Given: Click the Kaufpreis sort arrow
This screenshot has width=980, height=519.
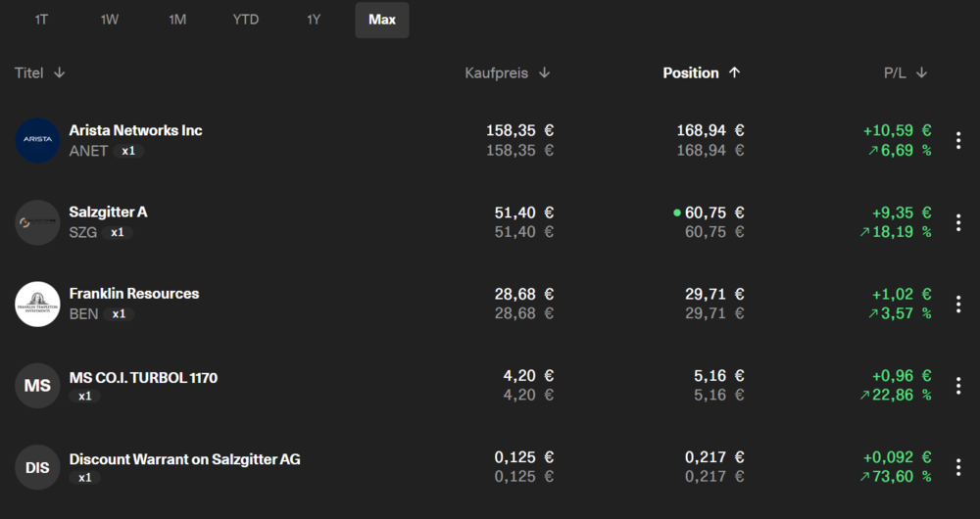Looking at the screenshot, I should point(544,73).
